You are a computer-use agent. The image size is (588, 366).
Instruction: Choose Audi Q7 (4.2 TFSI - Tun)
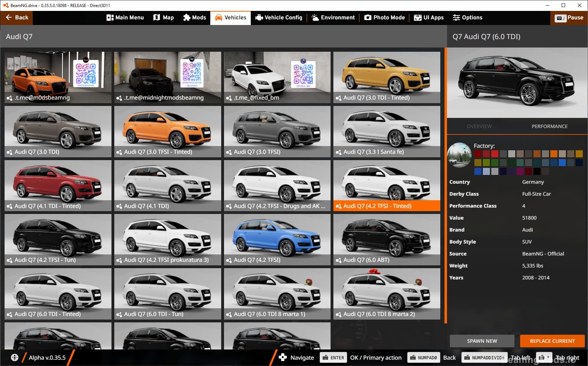(58, 240)
